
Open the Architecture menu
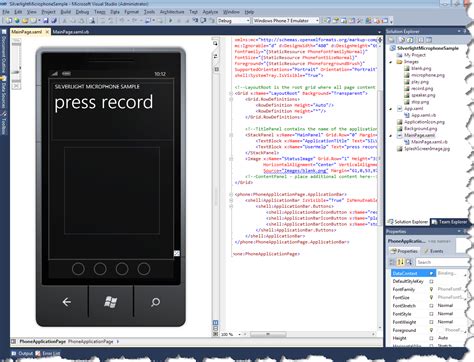click(172, 12)
